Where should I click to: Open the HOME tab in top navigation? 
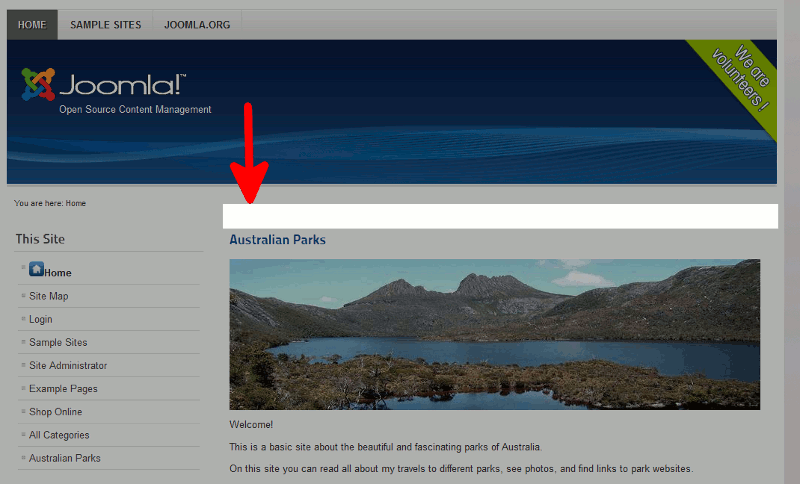point(32,24)
